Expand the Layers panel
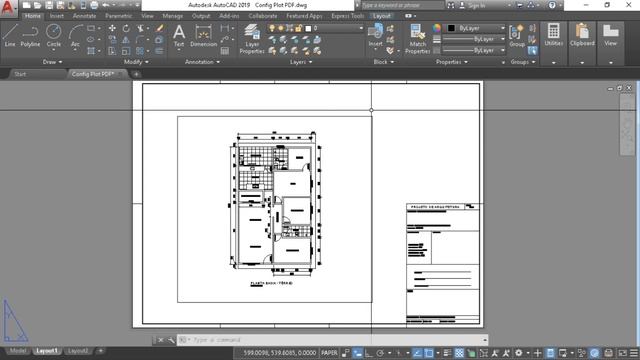Screen dimensions: 640x360 tap(301, 62)
